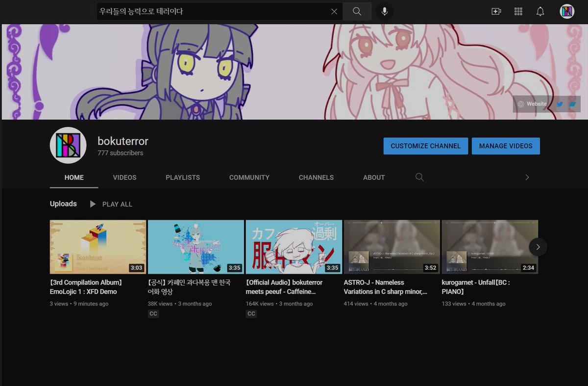Image resolution: width=588 pixels, height=386 pixels.
Task: Open Caffeine official audio thumbnail
Action: 294,247
